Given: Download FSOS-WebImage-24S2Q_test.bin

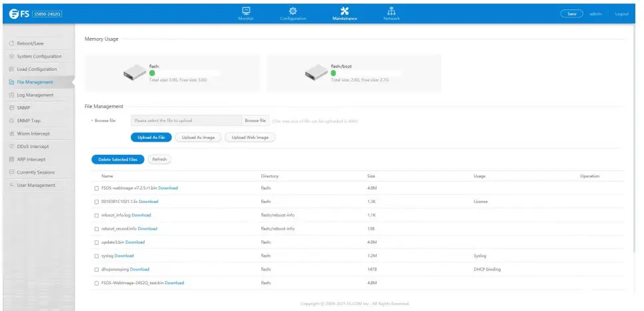Looking at the screenshot, I should [175, 283].
